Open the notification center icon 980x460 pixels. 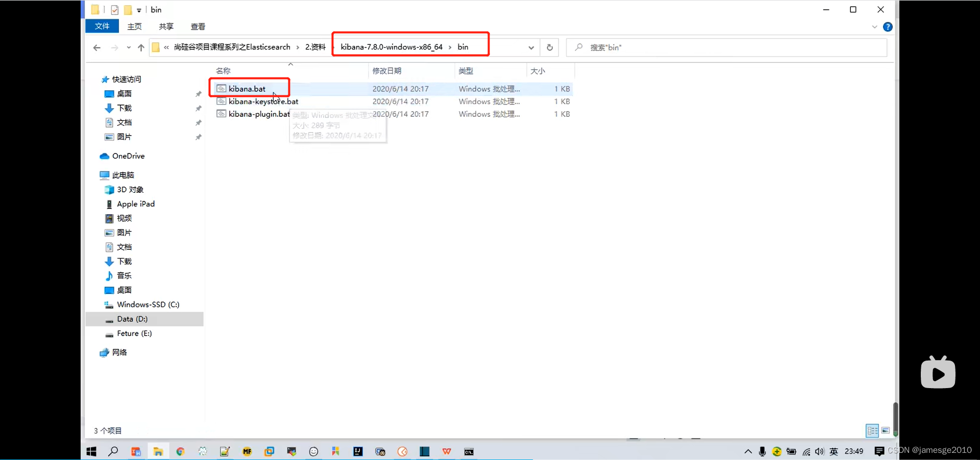pyautogui.click(x=879, y=452)
